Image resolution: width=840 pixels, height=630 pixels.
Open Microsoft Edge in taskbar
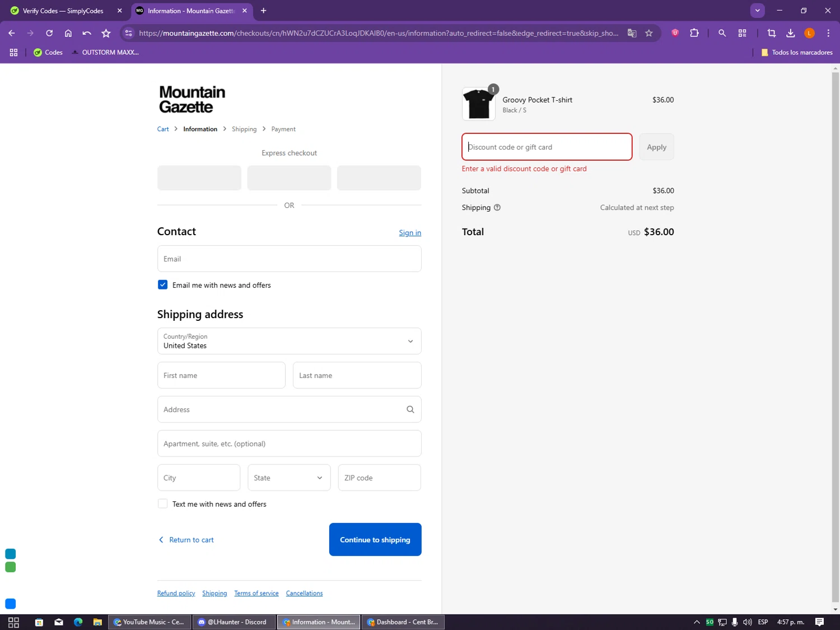pyautogui.click(x=78, y=622)
